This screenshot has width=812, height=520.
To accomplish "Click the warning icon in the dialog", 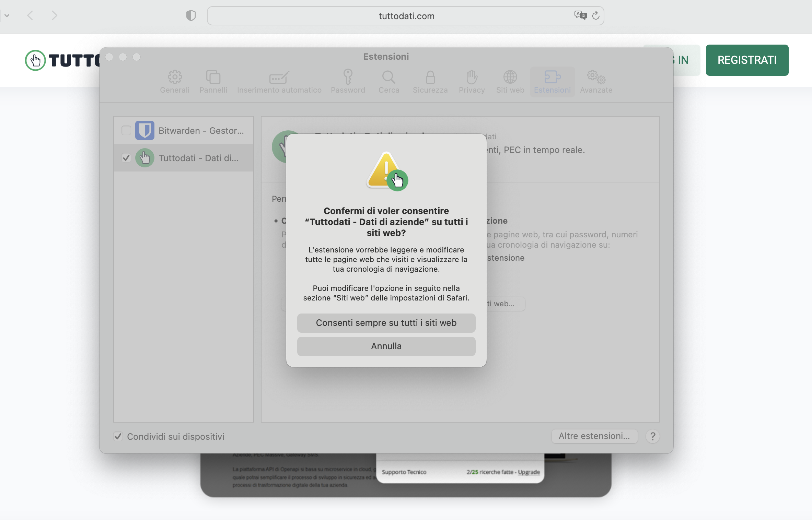I will [x=386, y=171].
